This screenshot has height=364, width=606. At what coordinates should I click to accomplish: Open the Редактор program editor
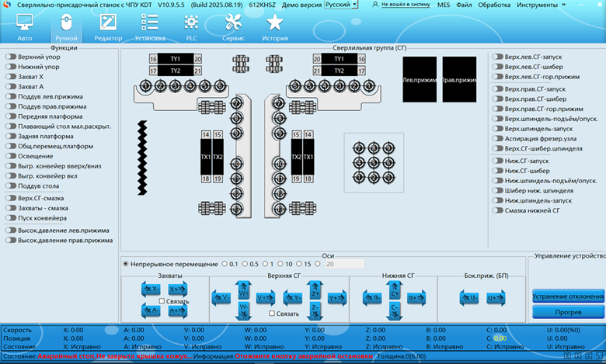[108, 27]
